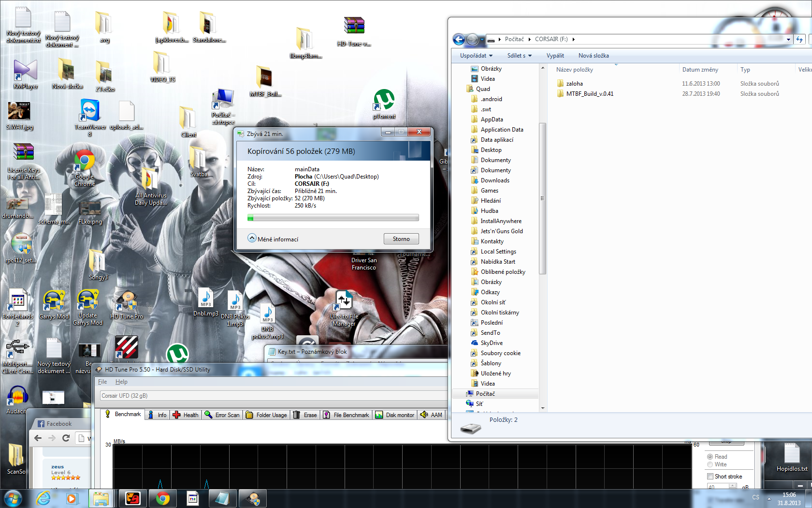Open the Sdílet s dropdown menu
This screenshot has width=812, height=508.
tap(520, 56)
